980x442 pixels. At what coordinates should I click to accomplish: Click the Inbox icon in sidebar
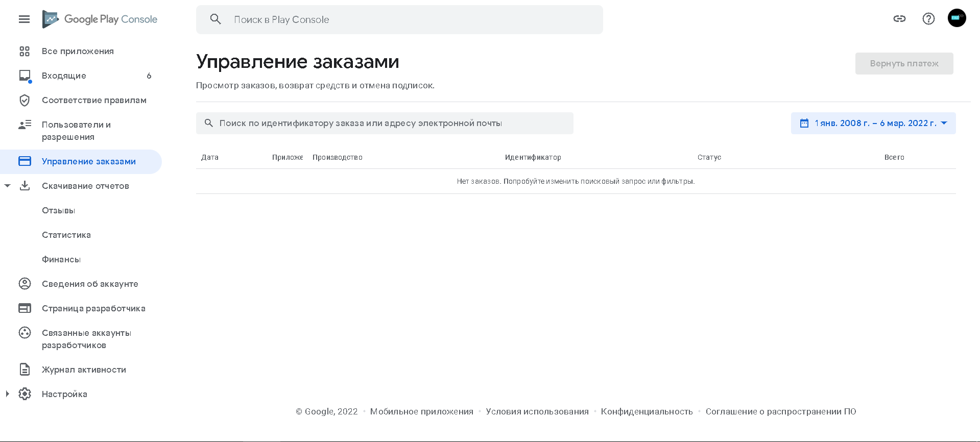pyautogui.click(x=25, y=76)
